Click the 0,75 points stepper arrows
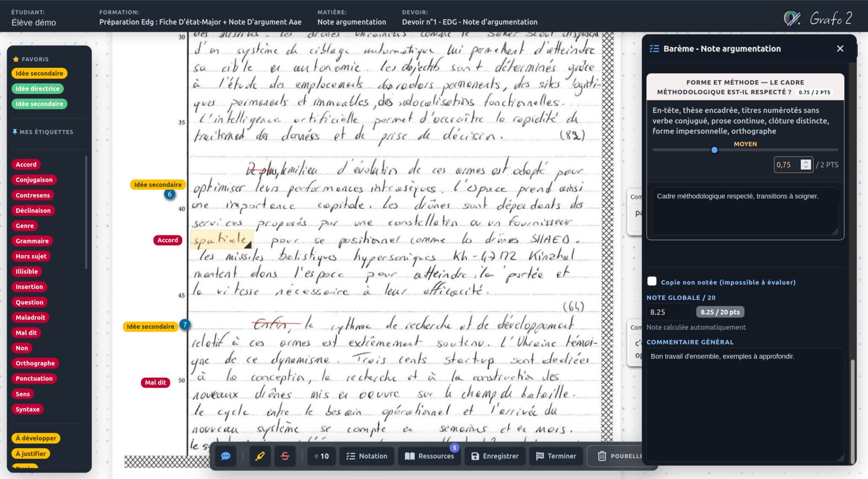This screenshot has width=868, height=479. [806, 164]
